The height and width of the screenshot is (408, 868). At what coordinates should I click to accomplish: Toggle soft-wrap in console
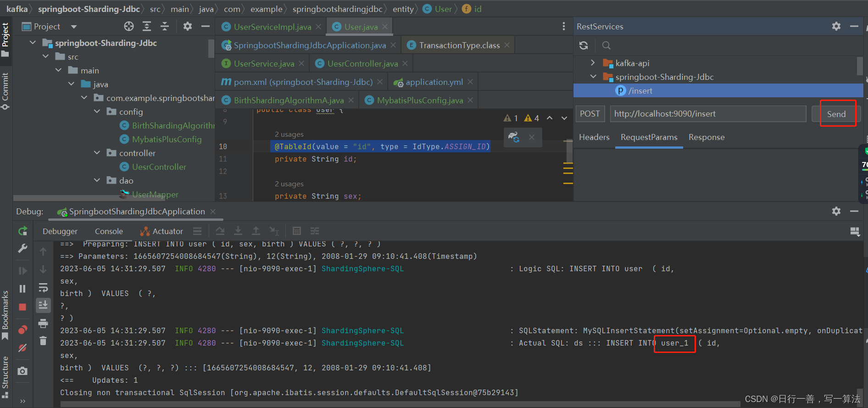point(43,288)
